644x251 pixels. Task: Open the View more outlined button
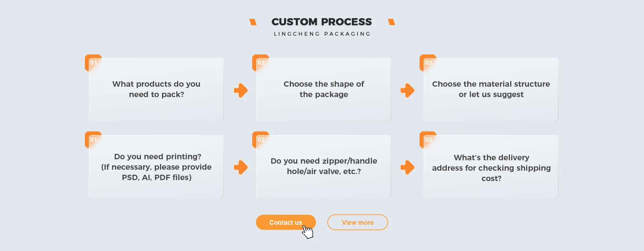(358, 222)
